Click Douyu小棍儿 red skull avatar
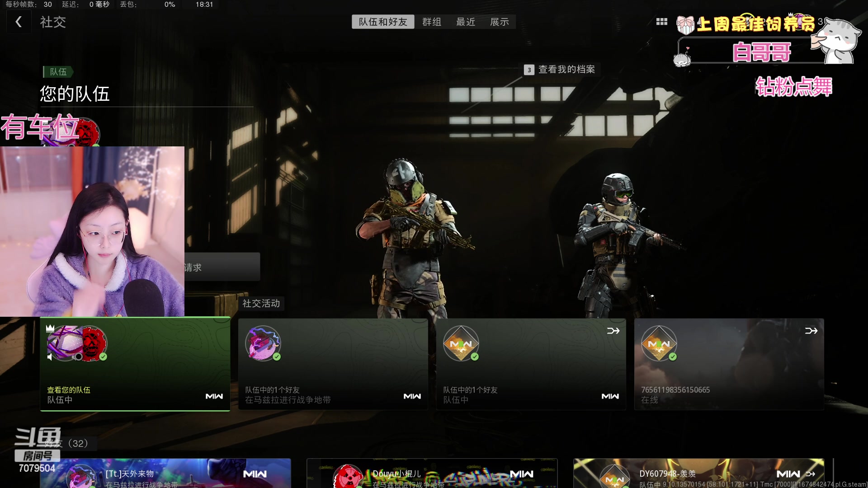This screenshot has height=488, width=868. [348, 477]
